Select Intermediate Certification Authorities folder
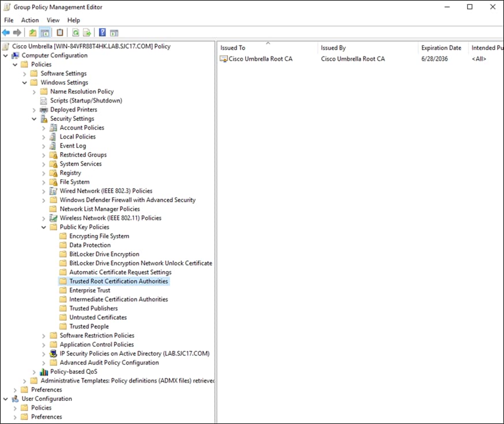Image resolution: width=504 pixels, height=424 pixels. point(119,300)
